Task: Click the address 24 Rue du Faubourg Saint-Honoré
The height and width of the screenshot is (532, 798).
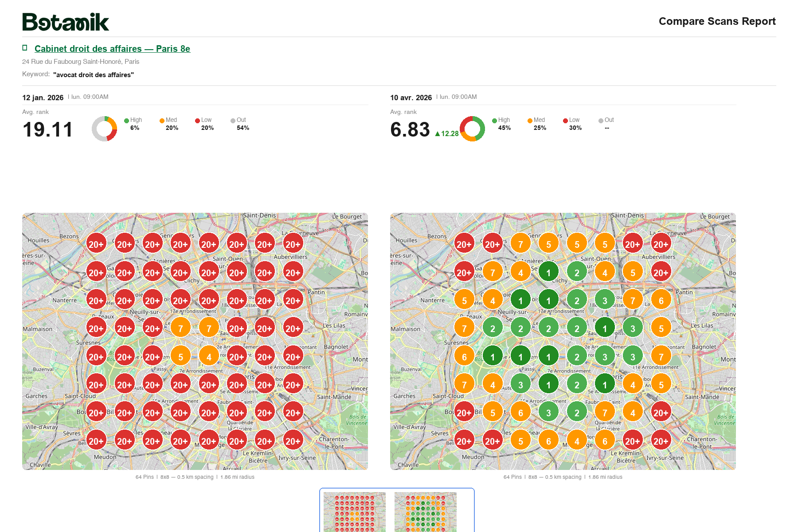Action: (x=81, y=62)
